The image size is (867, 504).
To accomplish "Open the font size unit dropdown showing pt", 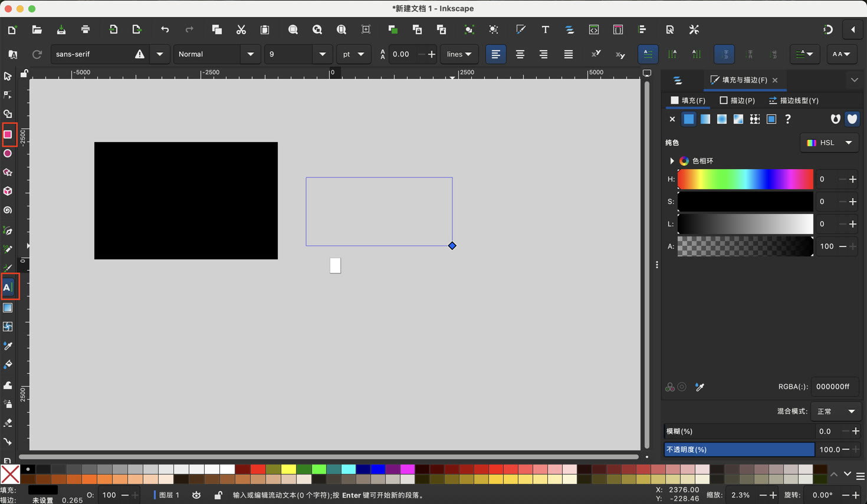I will pyautogui.click(x=353, y=54).
